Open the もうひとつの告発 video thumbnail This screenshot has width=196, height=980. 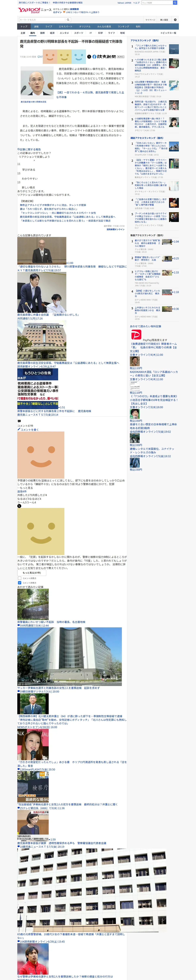pyautogui.click(x=38, y=389)
